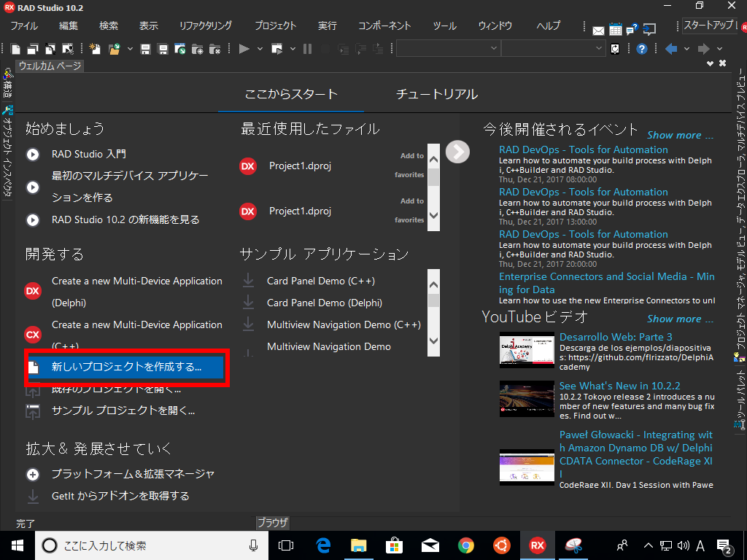Run the project with the Run icon
The image size is (747, 560).
245,49
